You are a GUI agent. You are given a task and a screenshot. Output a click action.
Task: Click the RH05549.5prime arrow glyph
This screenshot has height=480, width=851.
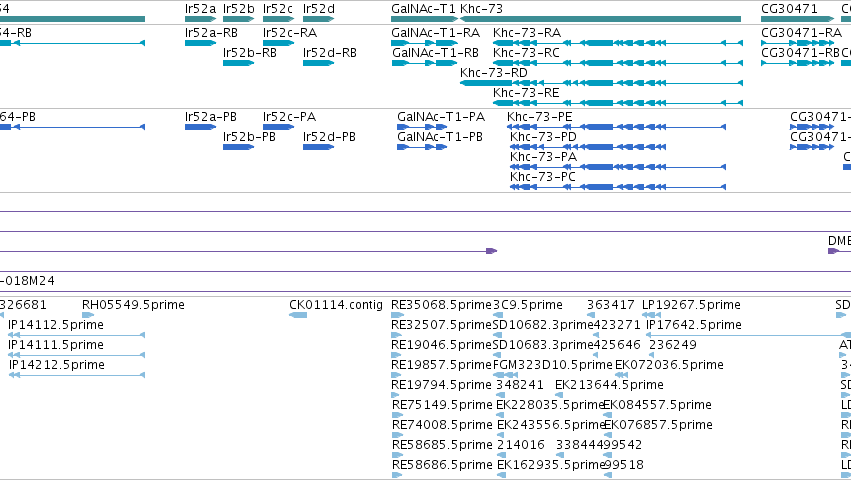88,315
